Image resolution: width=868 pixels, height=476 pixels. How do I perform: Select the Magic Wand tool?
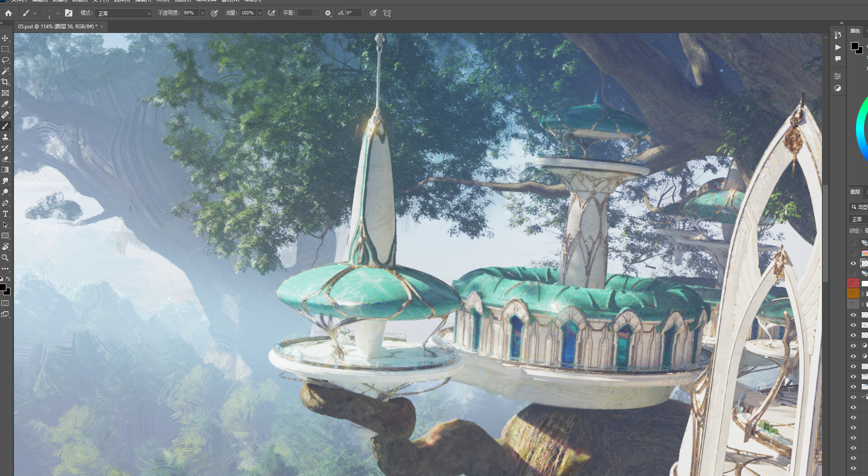(x=5, y=71)
